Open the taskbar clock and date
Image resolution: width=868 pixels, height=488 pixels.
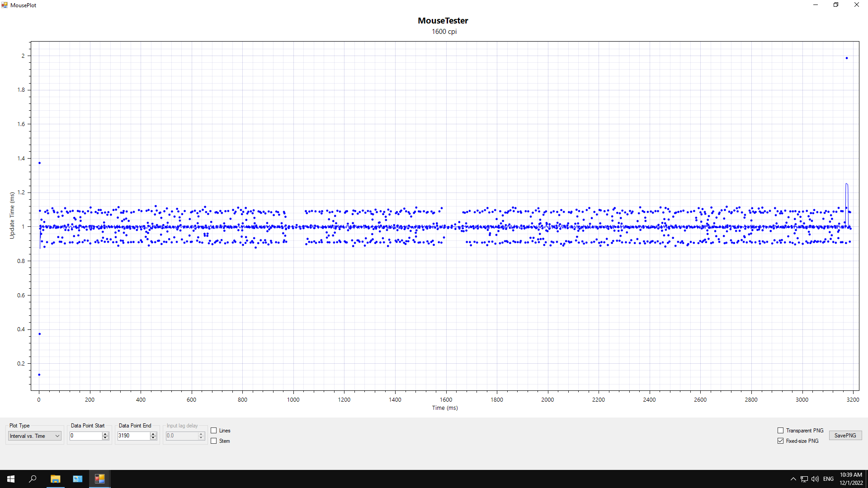[851, 479]
